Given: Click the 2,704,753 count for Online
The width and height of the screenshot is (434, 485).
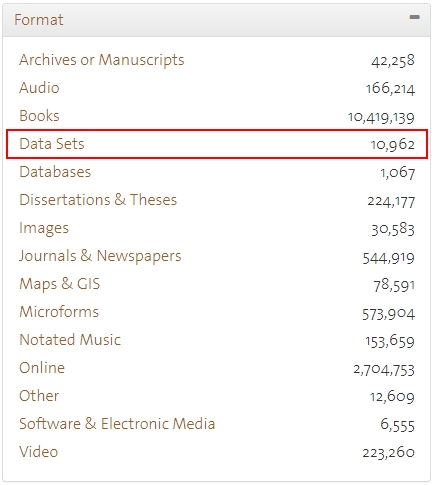Looking at the screenshot, I should point(384,370).
